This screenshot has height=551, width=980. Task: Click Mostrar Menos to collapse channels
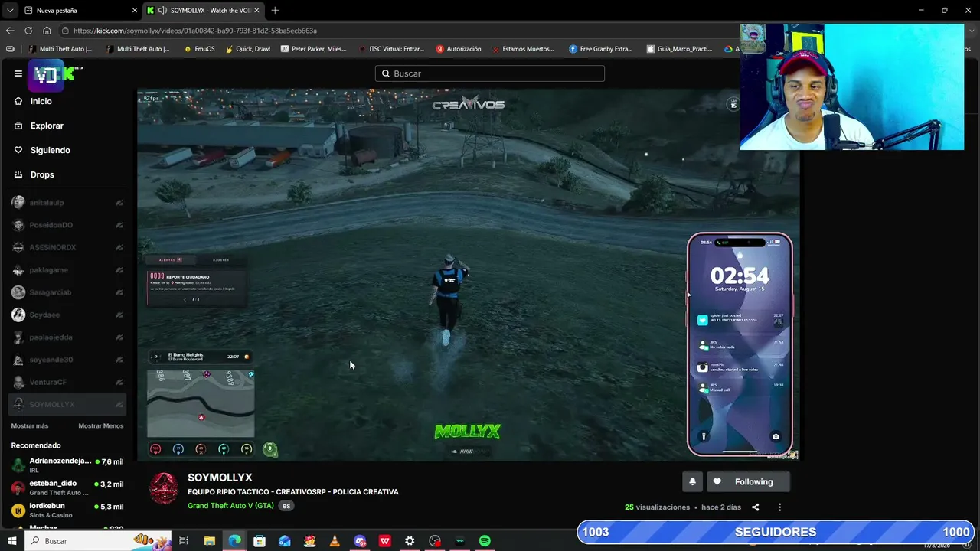tap(100, 425)
